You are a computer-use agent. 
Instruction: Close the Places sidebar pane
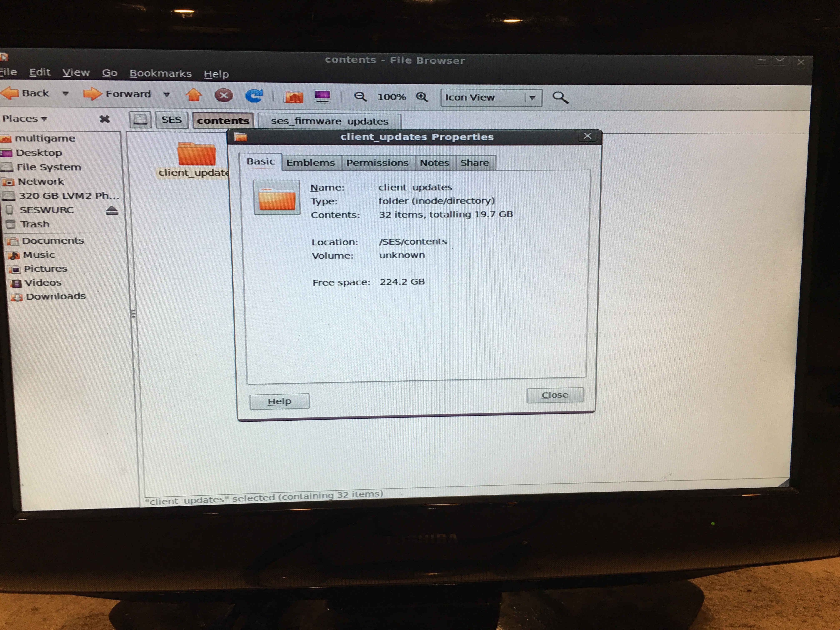tap(104, 119)
